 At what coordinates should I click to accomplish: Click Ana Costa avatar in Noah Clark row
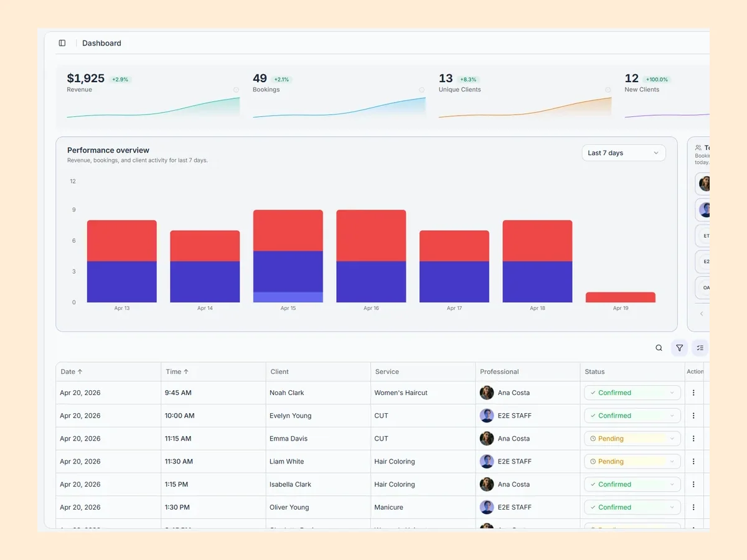pos(487,393)
